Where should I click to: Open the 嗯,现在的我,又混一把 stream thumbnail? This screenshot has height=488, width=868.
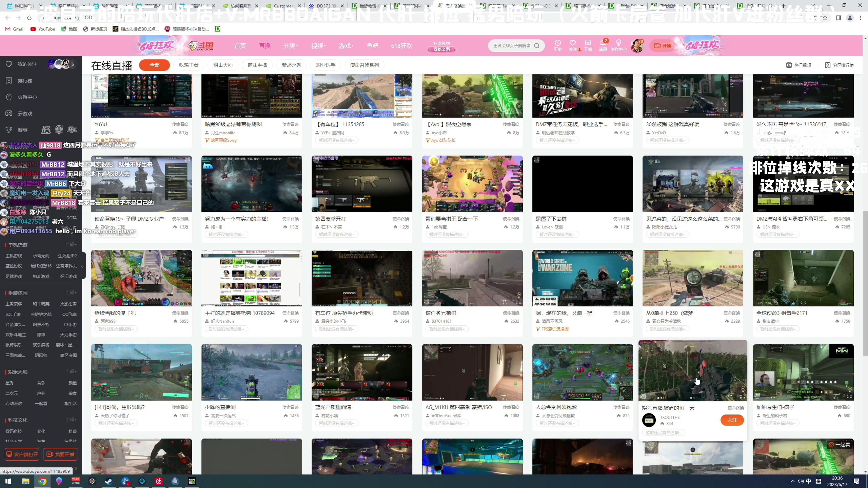click(583, 278)
